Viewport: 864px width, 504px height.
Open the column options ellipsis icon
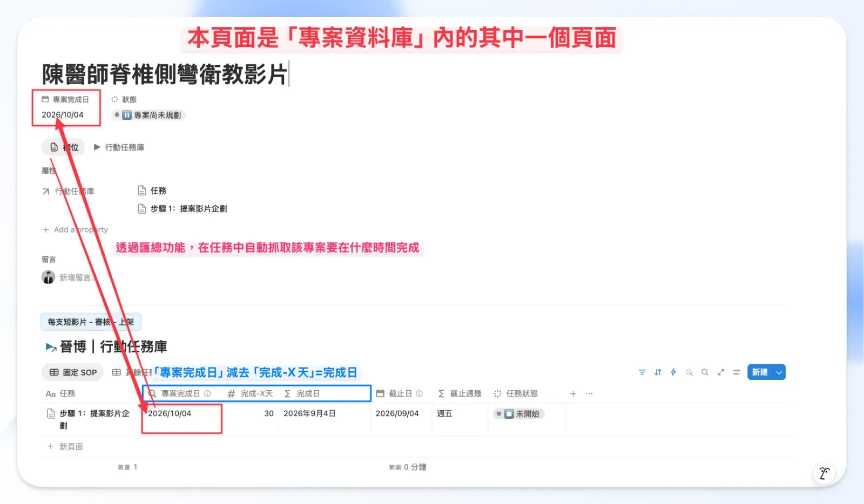pos(589,394)
